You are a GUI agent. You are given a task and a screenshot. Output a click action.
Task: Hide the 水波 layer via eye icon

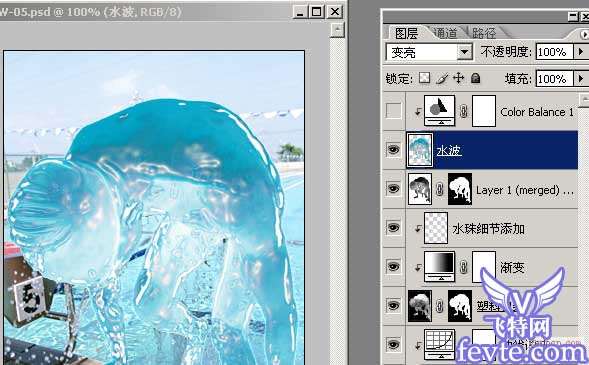point(393,150)
